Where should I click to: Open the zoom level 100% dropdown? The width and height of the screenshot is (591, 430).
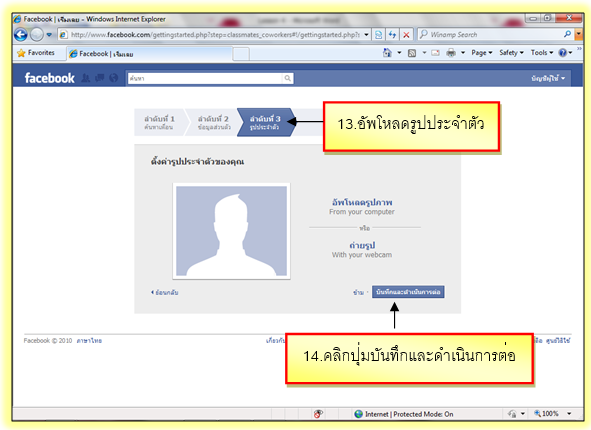[553, 414]
